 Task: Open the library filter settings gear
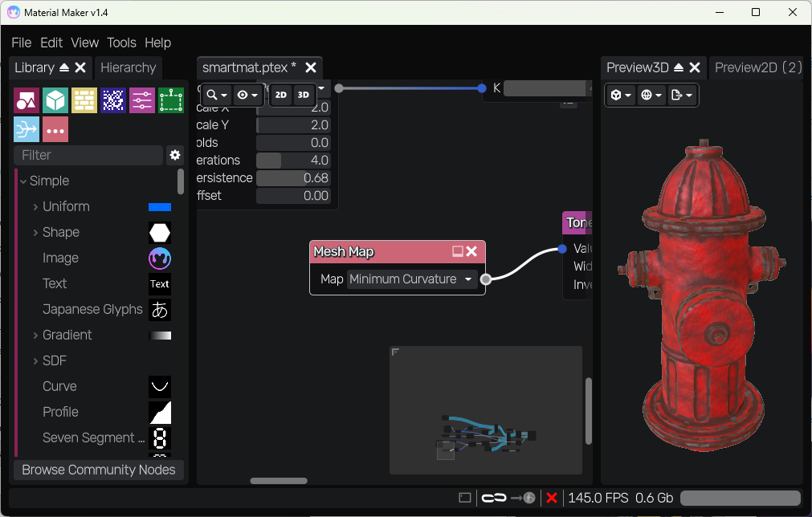(x=175, y=155)
